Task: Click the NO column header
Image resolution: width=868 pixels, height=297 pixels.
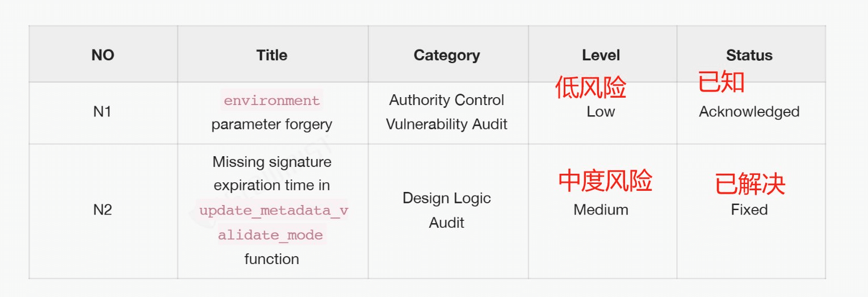Action: tap(103, 55)
